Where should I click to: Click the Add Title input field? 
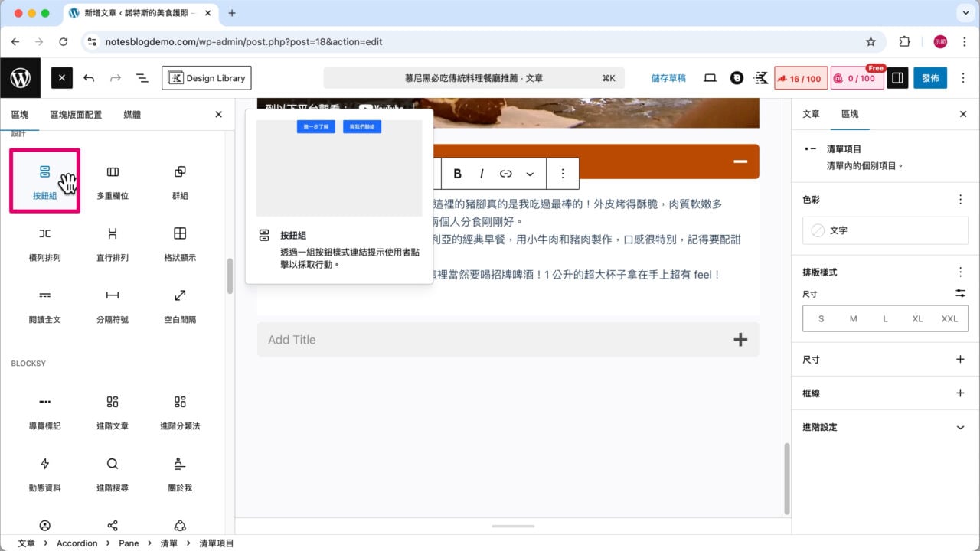459,340
